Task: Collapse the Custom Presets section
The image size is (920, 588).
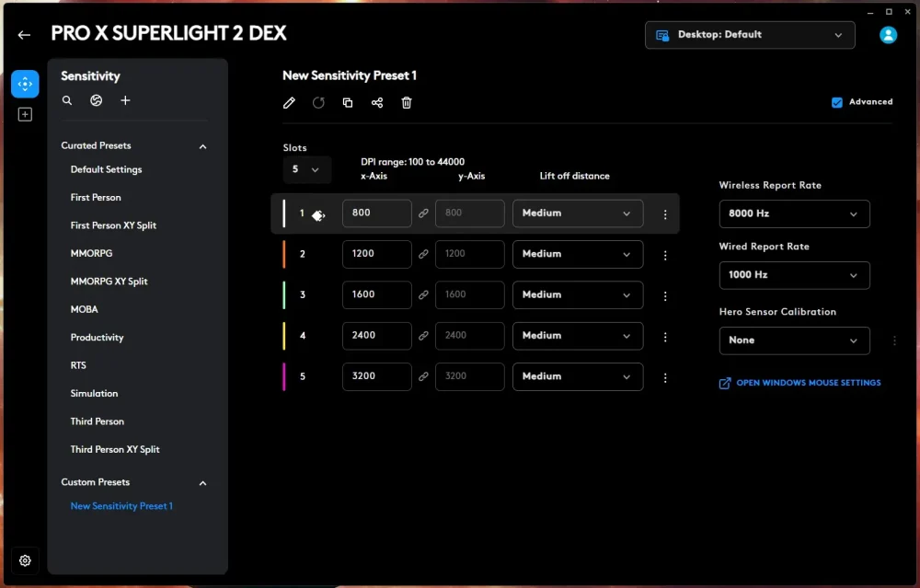Action: click(202, 483)
